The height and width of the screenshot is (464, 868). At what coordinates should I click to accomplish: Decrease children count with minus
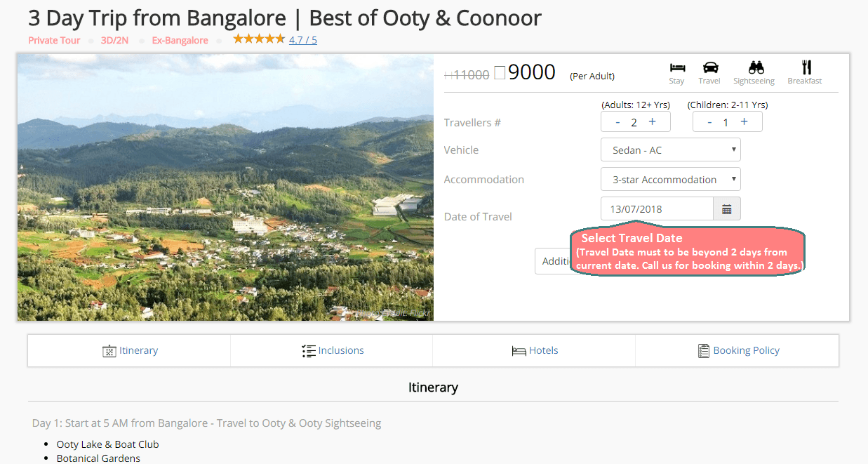(709, 122)
